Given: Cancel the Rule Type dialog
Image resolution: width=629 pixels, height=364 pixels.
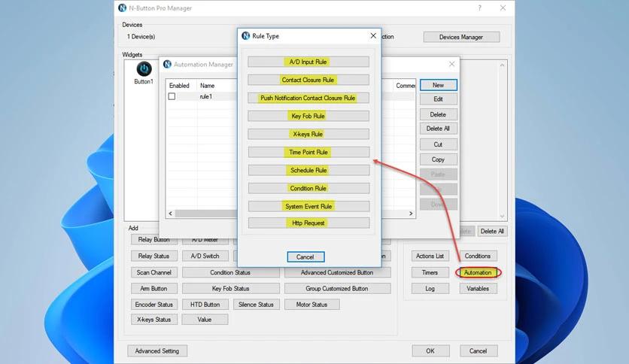Looking at the screenshot, I should 305,257.
